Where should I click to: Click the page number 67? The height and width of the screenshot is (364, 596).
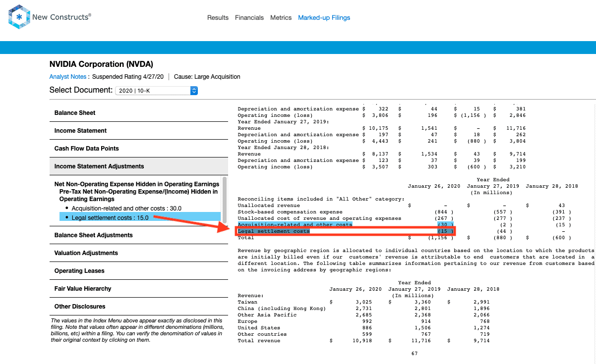click(415, 354)
